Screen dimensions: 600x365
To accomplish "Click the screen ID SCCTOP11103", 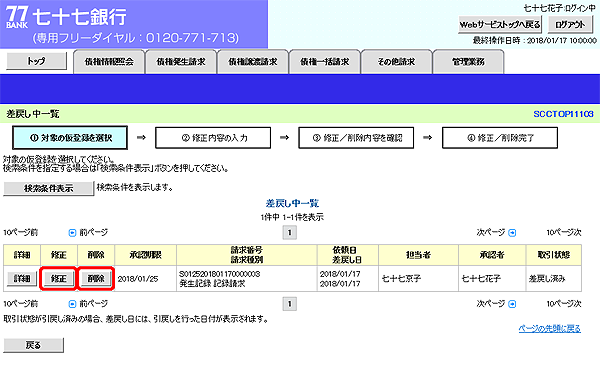I will point(563,114).
